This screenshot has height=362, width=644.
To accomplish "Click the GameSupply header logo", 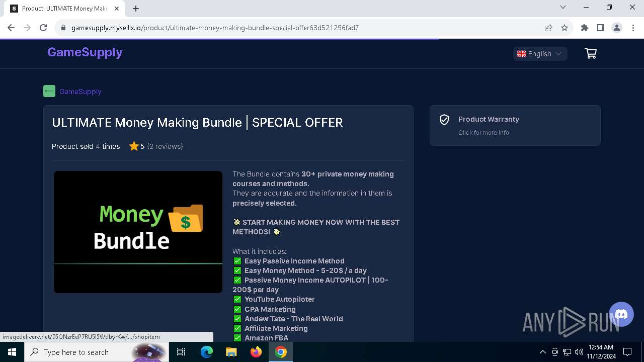I will coord(85,52).
